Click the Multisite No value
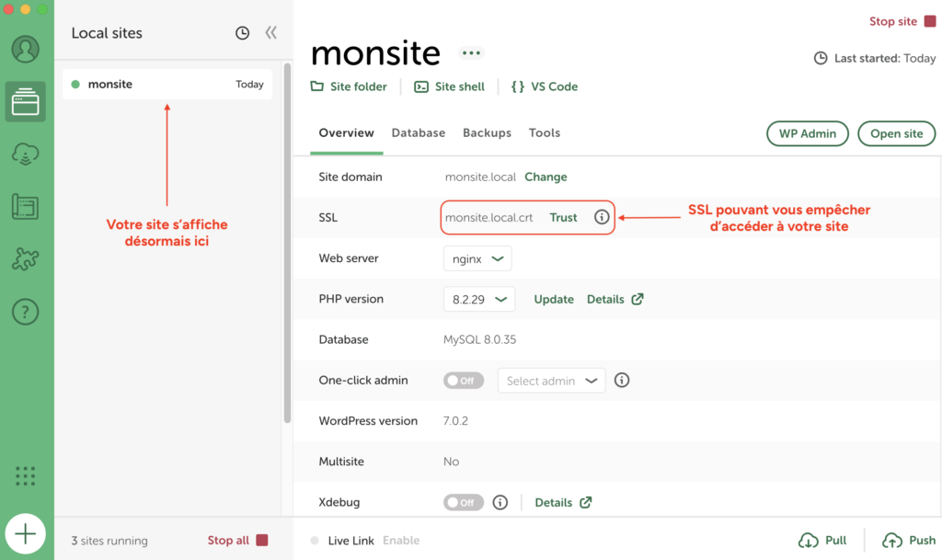This screenshot has width=942, height=560. click(x=451, y=462)
